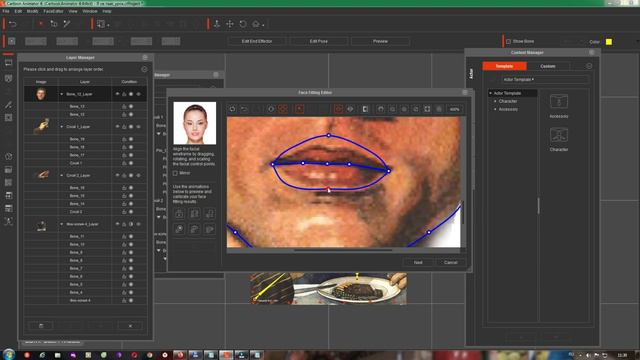The image size is (640, 360).
Task: Toggle the condition dot on Bone_17 row
Action: point(131,155)
